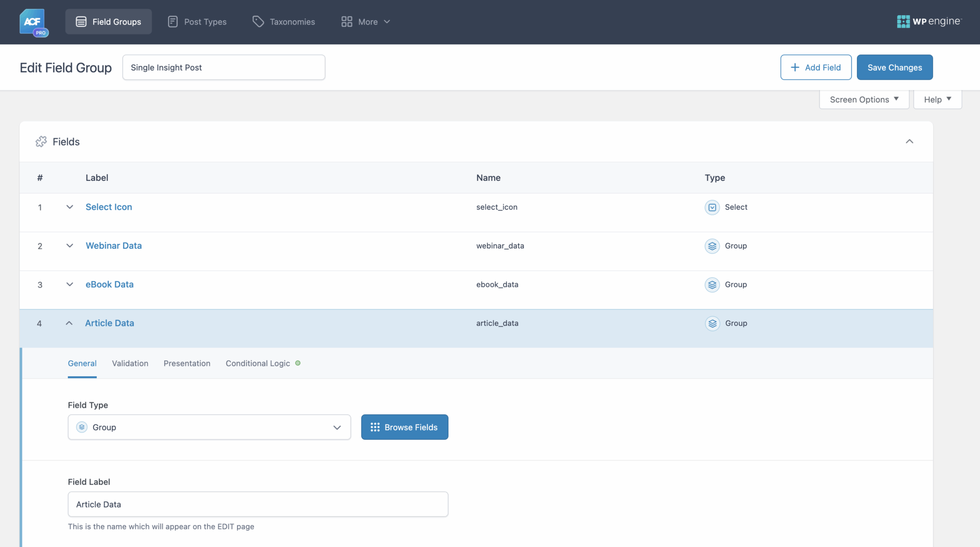Switch to the Validation tab
Viewport: 980px width, 547px height.
[130, 363]
